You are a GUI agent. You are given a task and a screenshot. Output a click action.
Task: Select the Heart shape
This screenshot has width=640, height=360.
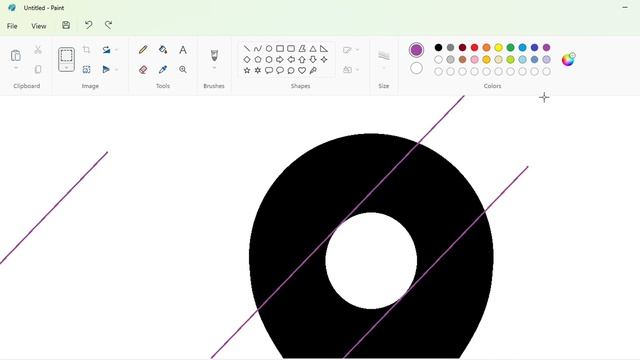[x=302, y=71]
